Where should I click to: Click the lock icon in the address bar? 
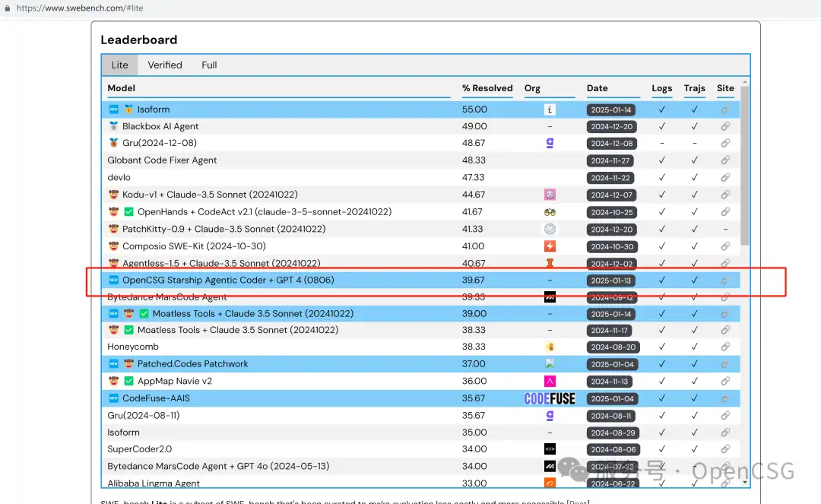(x=8, y=8)
